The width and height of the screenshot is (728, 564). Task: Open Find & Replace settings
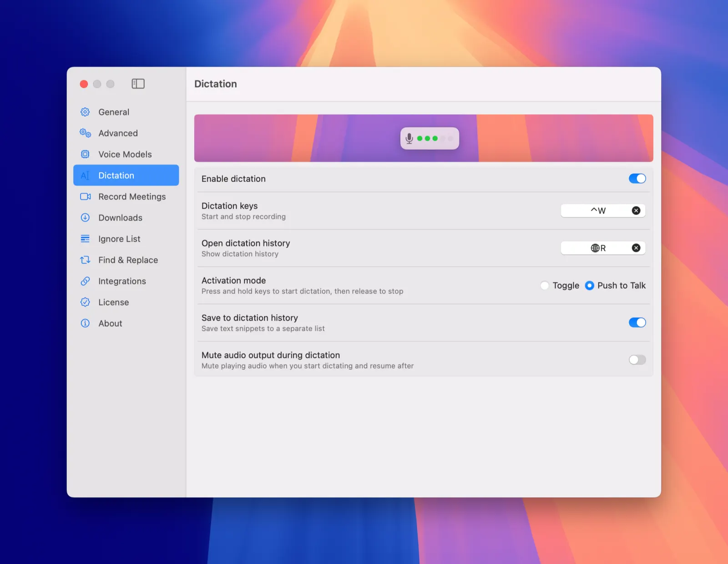point(126,260)
